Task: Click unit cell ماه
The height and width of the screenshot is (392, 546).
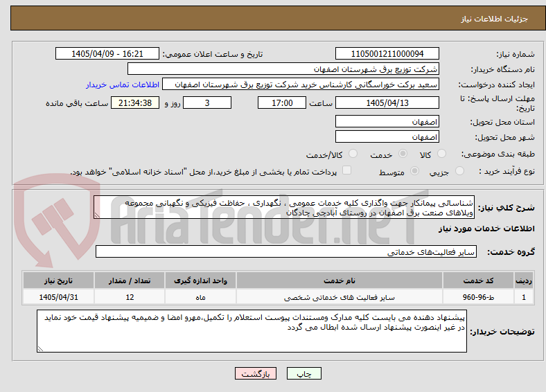Action: [200, 297]
